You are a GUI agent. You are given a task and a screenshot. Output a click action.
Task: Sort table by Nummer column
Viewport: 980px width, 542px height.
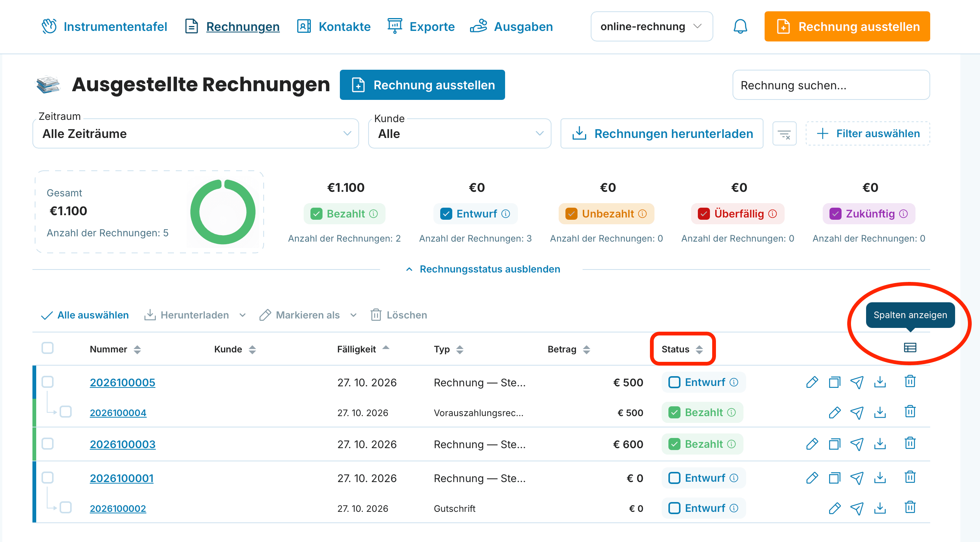click(x=115, y=349)
